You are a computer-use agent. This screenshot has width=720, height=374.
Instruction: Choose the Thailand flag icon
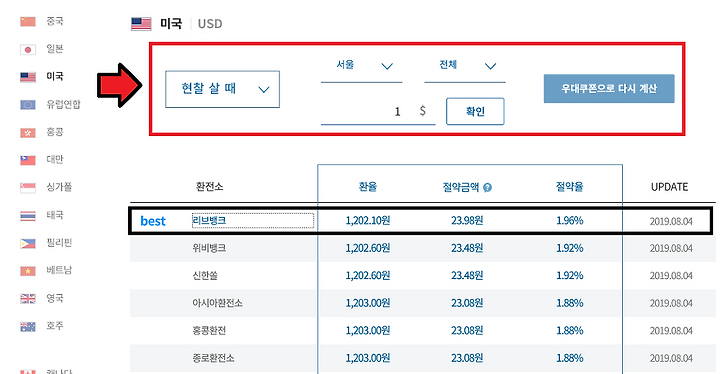point(28,215)
